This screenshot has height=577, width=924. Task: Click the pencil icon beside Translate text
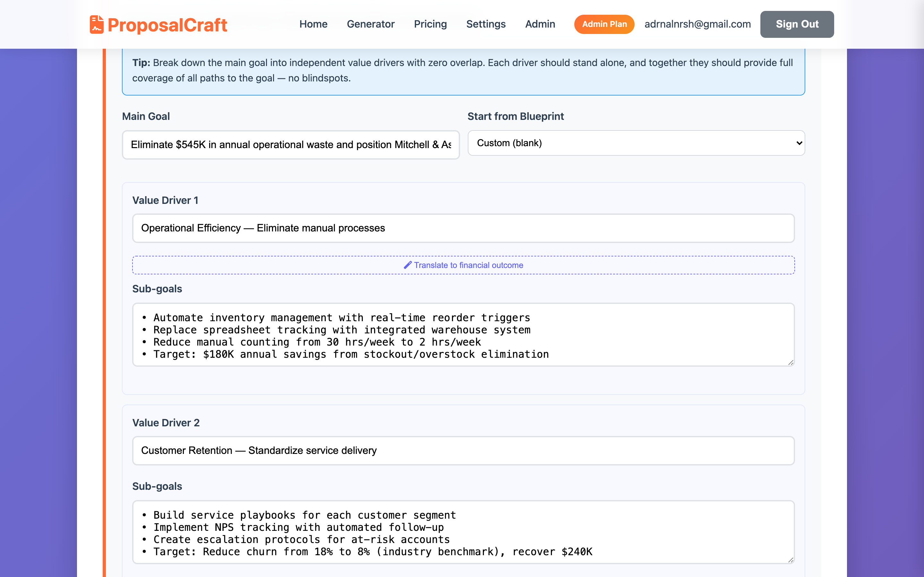tap(407, 265)
